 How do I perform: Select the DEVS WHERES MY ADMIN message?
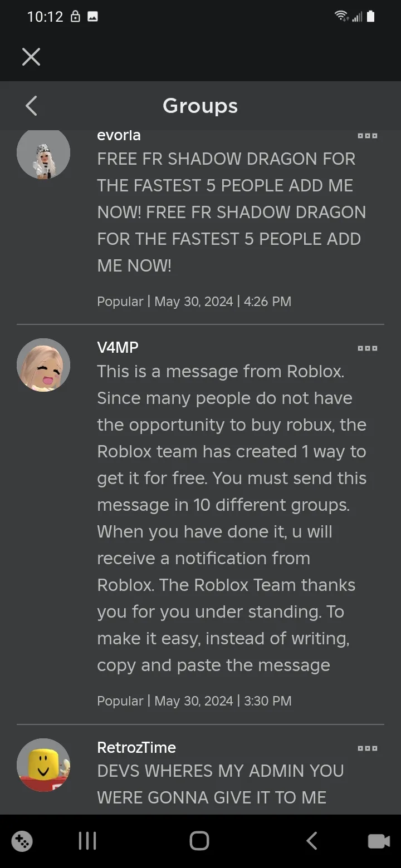coord(221,784)
